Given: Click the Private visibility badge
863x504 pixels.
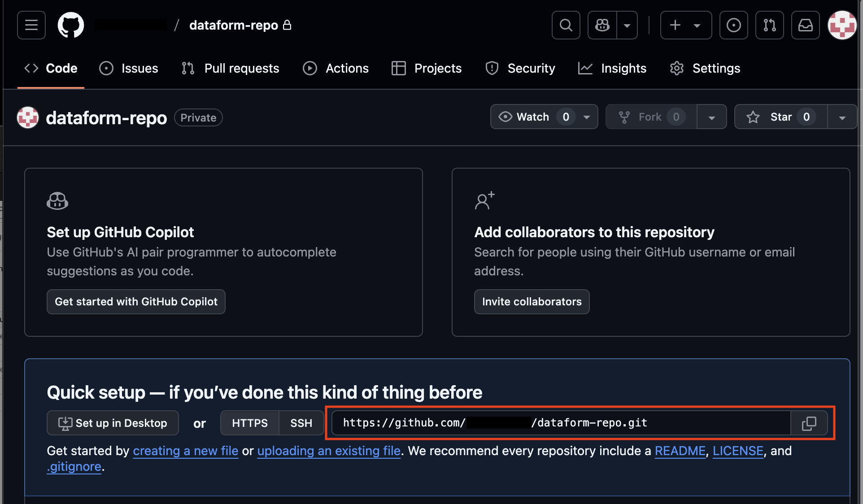Looking at the screenshot, I should coord(198,117).
